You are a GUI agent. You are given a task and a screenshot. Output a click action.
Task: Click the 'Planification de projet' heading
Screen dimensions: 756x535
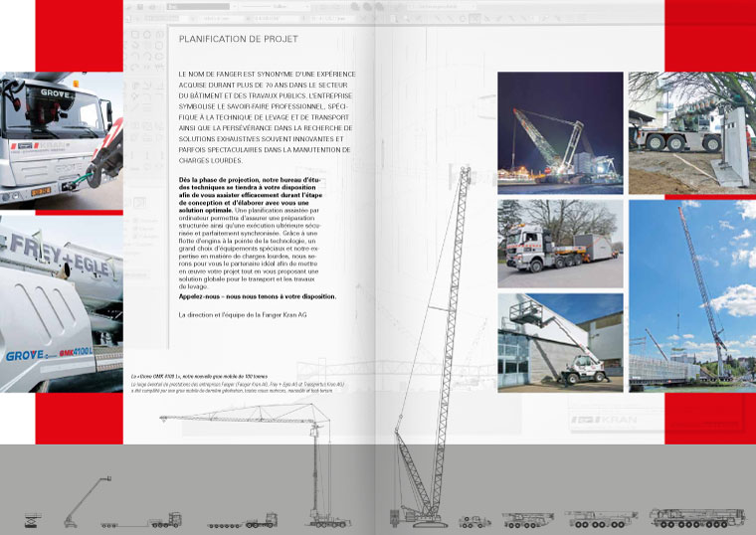click(x=237, y=40)
